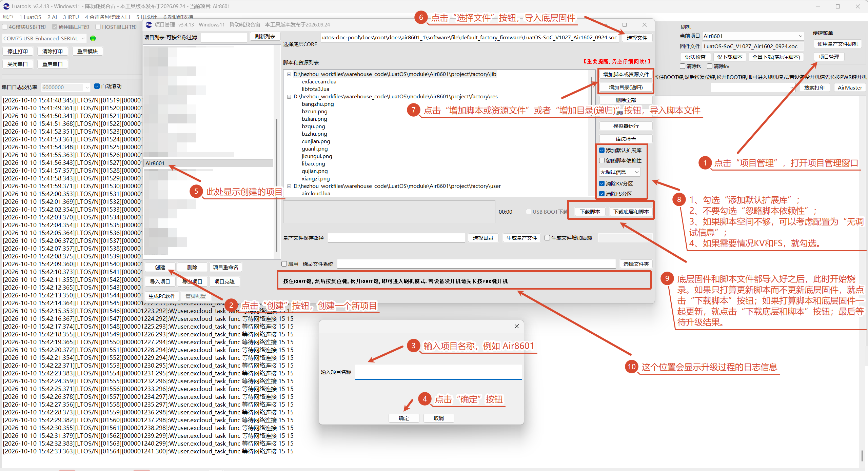Enable 生成文件增加后缀 checkbox
This screenshot has height=471, width=868.
pyautogui.click(x=547, y=238)
